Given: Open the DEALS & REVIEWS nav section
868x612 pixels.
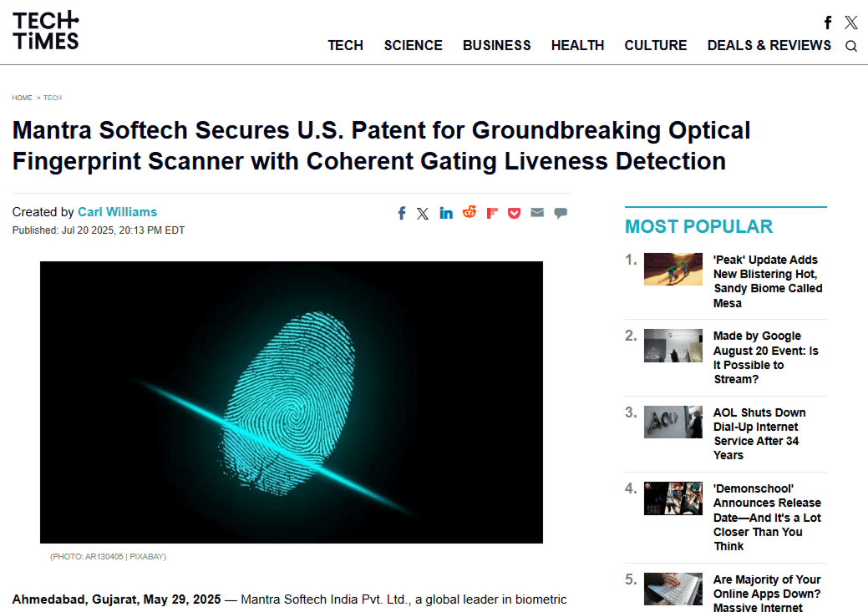Looking at the screenshot, I should pos(769,45).
